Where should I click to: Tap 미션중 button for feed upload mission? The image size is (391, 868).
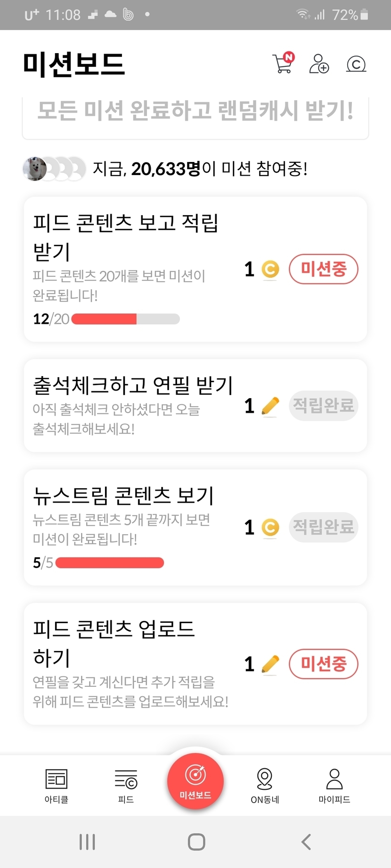click(323, 664)
